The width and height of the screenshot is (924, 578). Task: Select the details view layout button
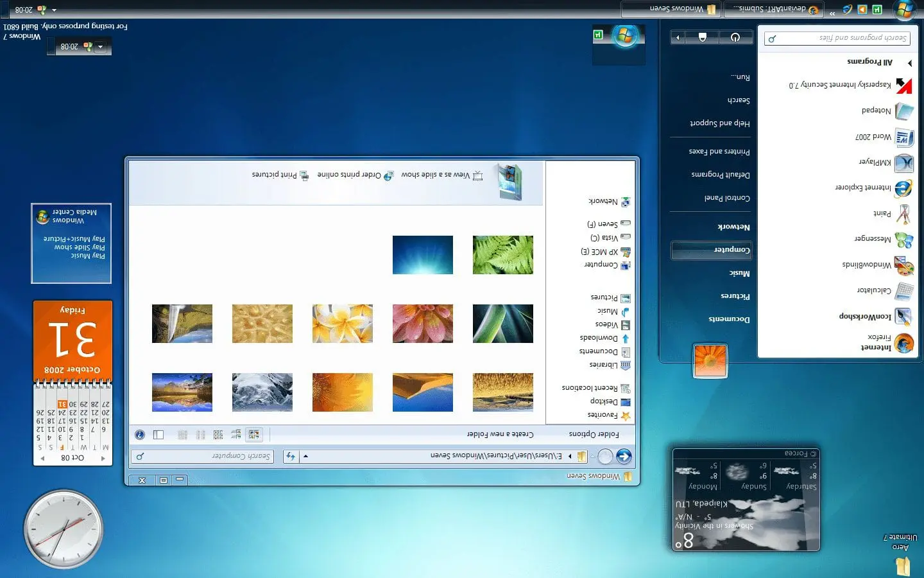pyautogui.click(x=182, y=435)
